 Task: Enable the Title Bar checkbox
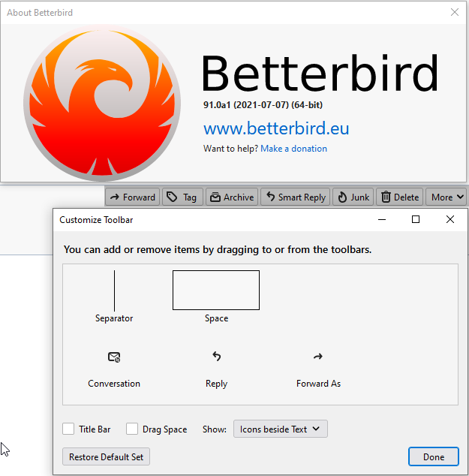[68, 429]
